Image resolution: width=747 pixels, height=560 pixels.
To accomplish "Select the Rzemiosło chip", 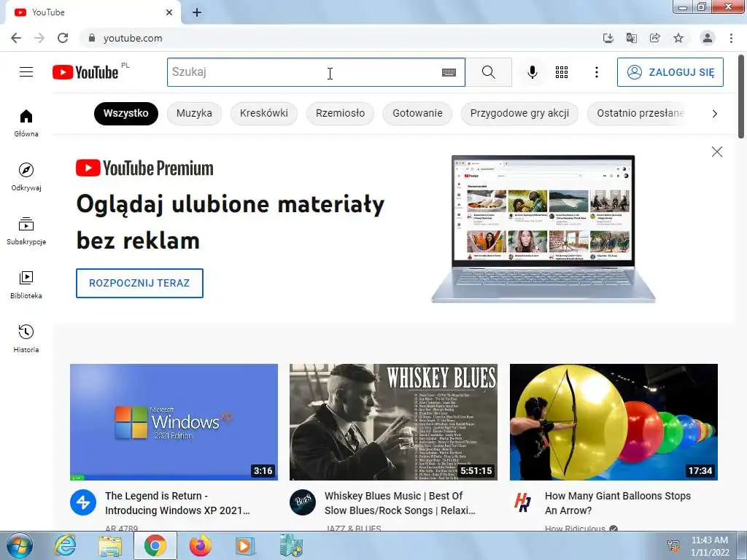I will click(x=340, y=113).
